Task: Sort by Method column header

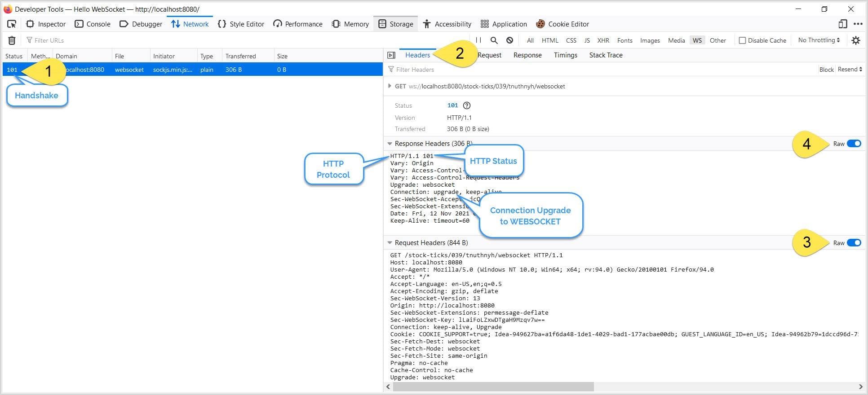Action: (x=40, y=56)
